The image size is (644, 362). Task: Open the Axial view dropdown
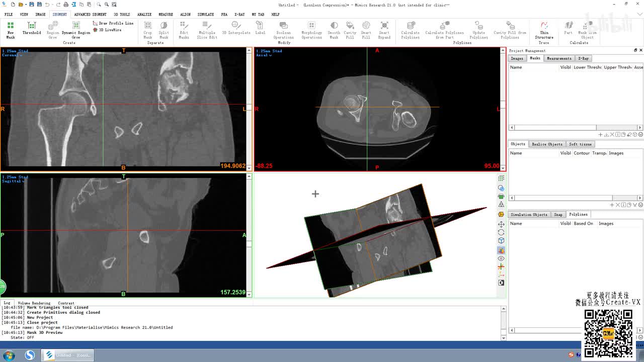pyautogui.click(x=264, y=55)
